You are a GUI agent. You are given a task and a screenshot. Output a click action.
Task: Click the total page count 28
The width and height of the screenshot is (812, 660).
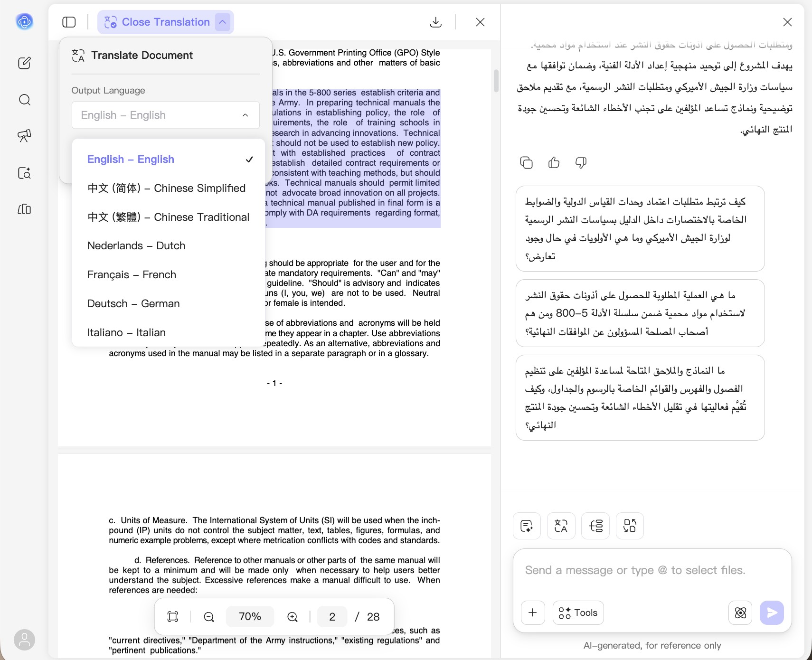click(373, 616)
